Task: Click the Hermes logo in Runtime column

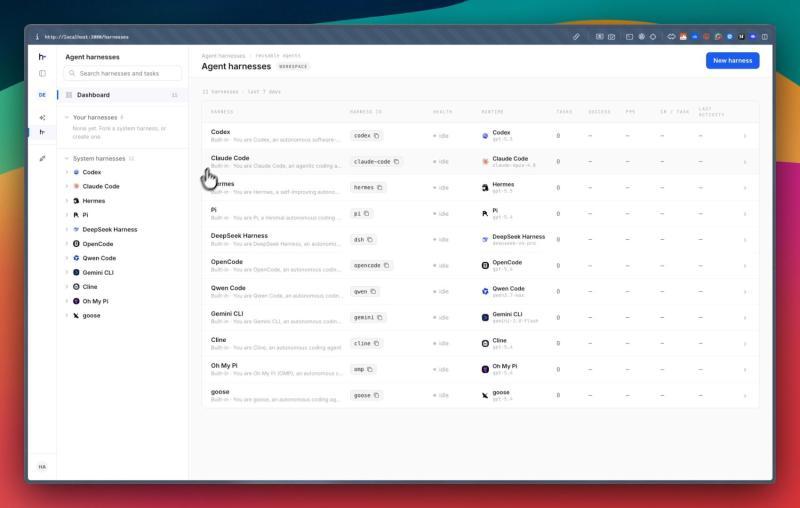Action: (x=485, y=188)
